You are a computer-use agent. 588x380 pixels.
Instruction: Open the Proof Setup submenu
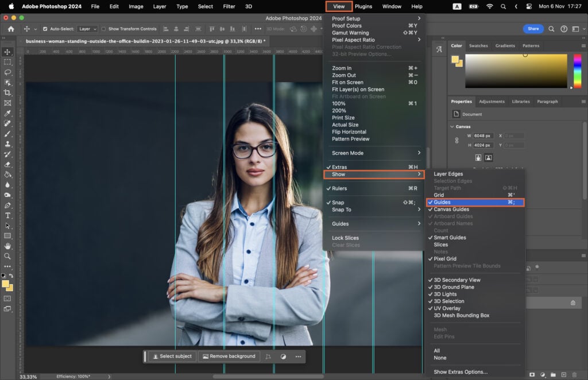(x=347, y=18)
